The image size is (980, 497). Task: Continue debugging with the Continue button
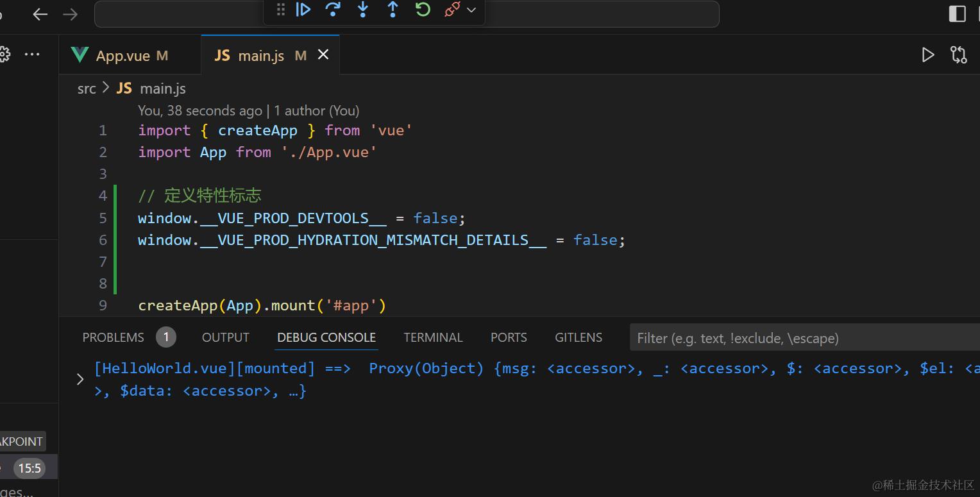(x=303, y=10)
